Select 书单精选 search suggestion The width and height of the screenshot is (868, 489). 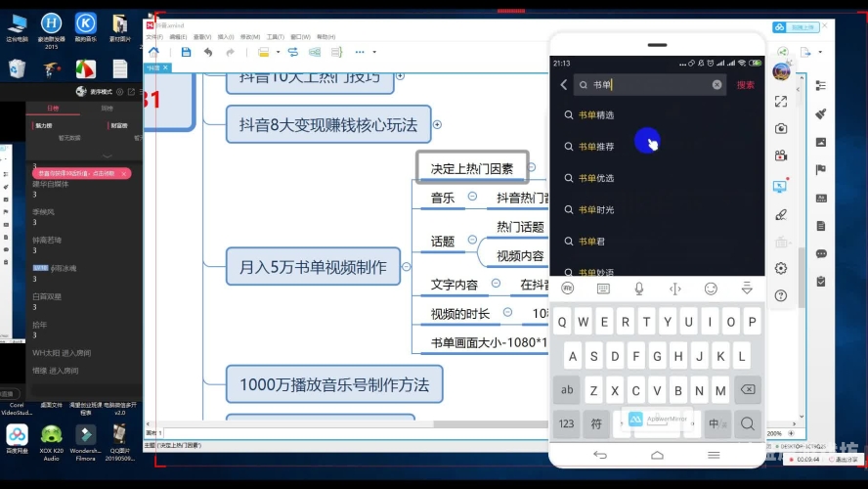coord(596,115)
